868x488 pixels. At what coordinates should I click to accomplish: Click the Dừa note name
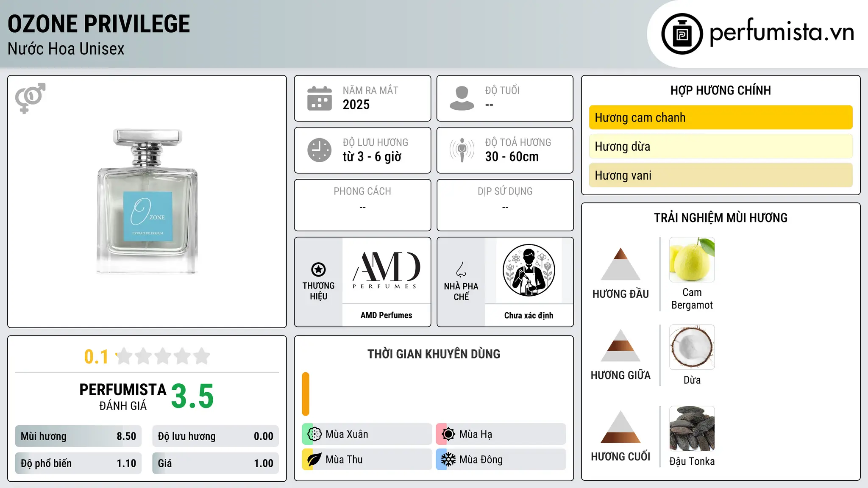pyautogui.click(x=692, y=380)
